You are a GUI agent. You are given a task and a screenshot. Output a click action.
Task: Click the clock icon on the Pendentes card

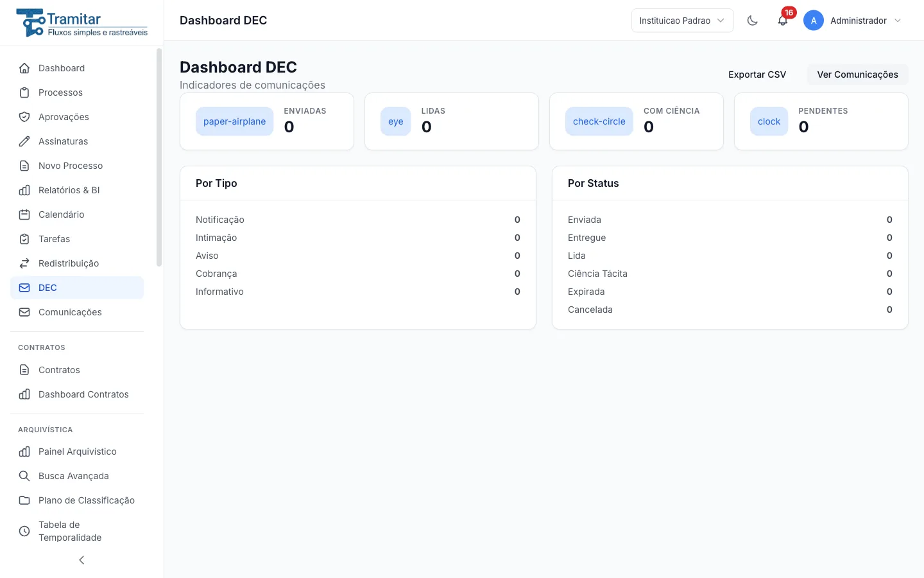click(x=769, y=121)
